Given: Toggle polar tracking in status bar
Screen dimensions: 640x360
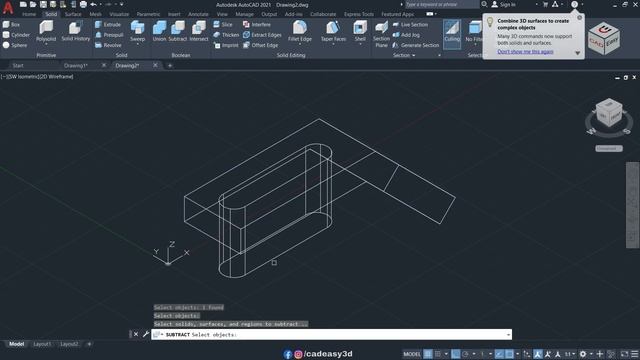Looking at the screenshot, I should [x=466, y=354].
